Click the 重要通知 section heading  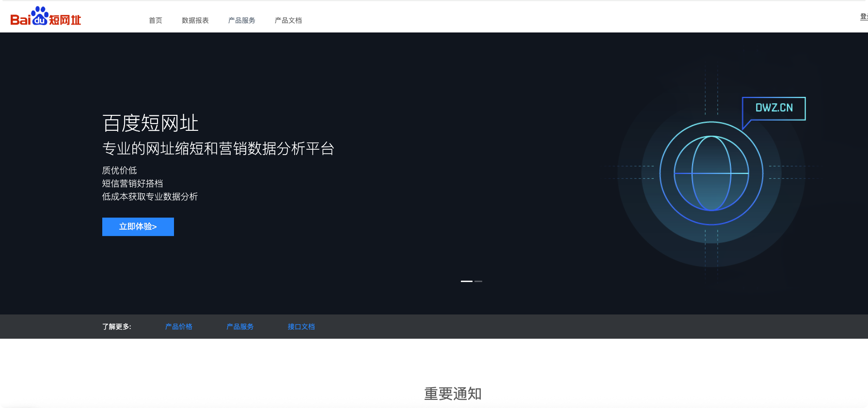coord(453,393)
